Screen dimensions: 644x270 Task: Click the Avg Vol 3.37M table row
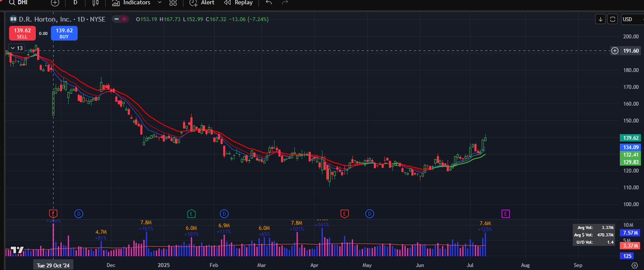pos(595,228)
